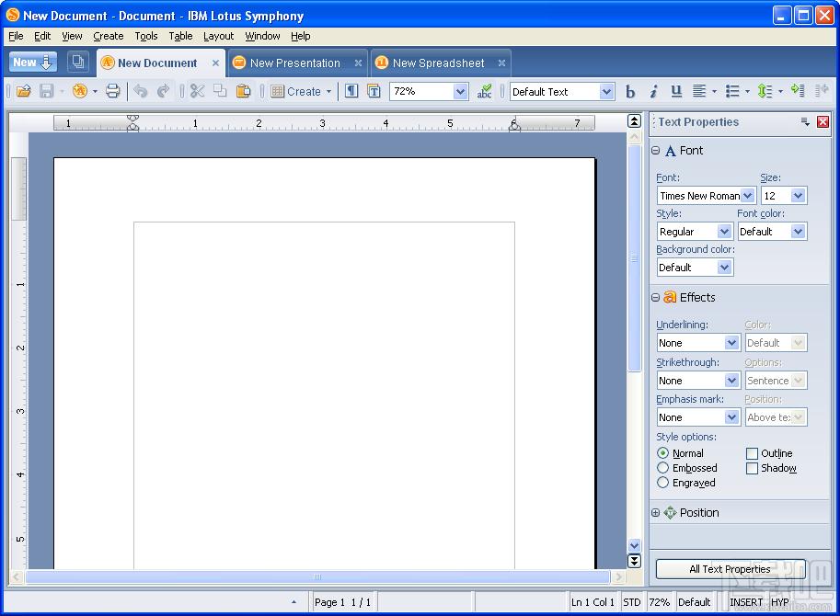This screenshot has height=616, width=840.
Task: Open the tab thumbnails view icon
Action: tap(78, 62)
